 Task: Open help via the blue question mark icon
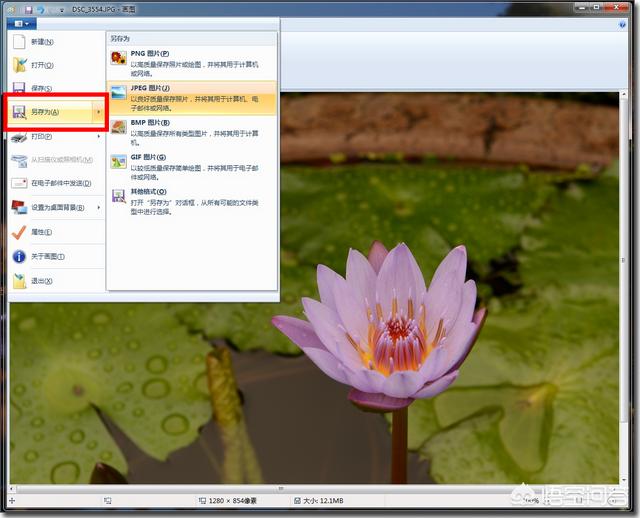tap(622, 23)
